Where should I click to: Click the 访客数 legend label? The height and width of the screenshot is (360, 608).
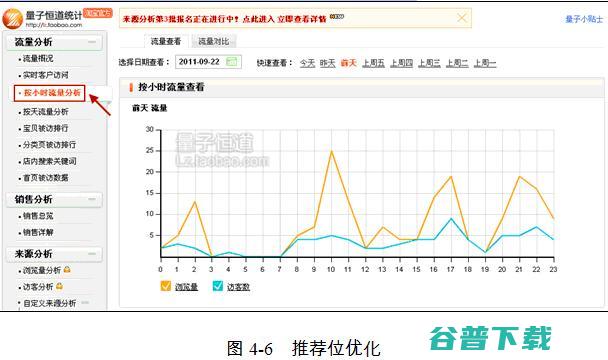click(x=238, y=287)
